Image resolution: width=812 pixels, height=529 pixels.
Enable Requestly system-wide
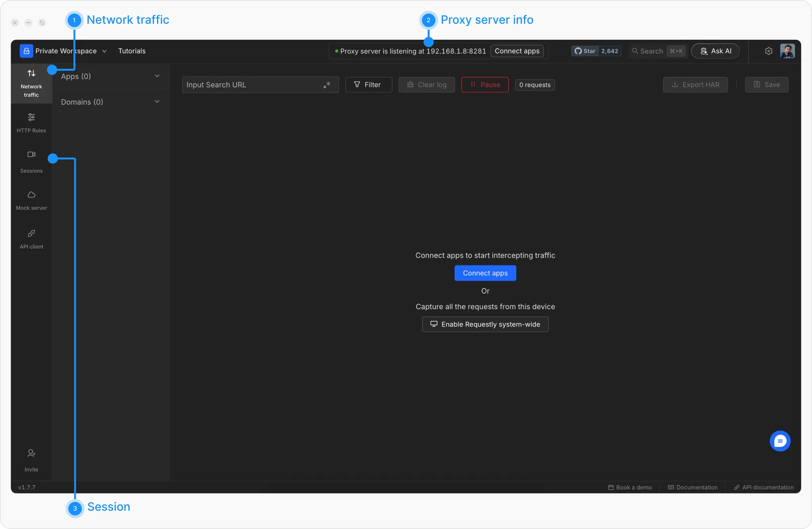pyautogui.click(x=485, y=324)
